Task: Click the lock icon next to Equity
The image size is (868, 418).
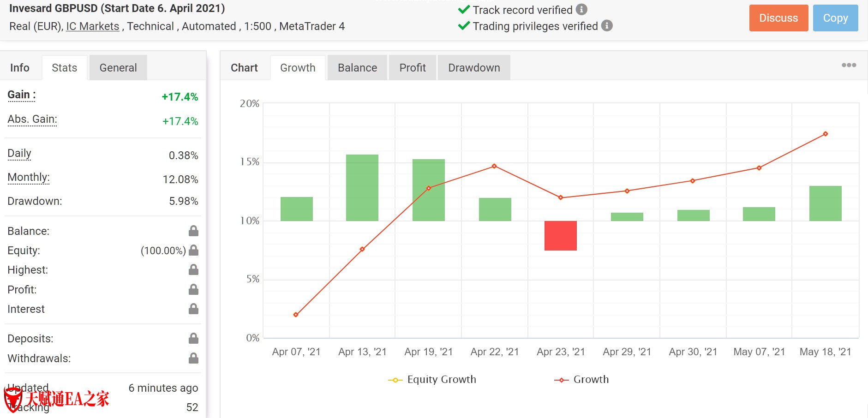Action: [x=193, y=251]
